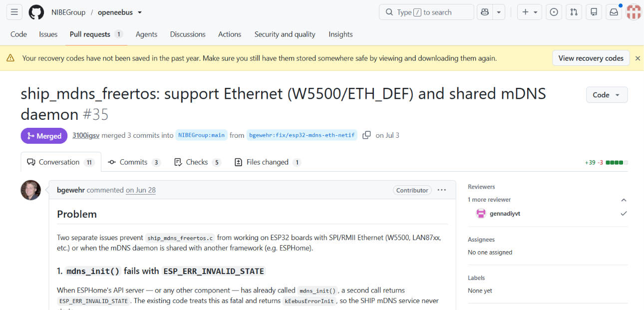This screenshot has width=644, height=310.
Task: Open the Actions tab
Action: coord(230,34)
